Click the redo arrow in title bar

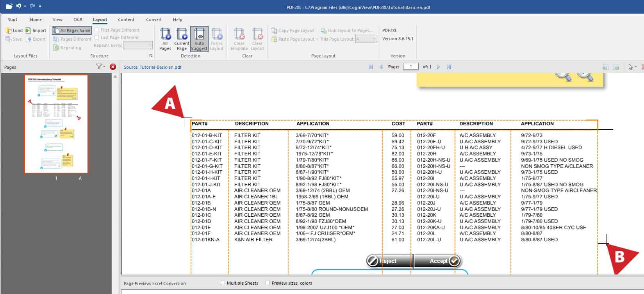pos(32,6)
